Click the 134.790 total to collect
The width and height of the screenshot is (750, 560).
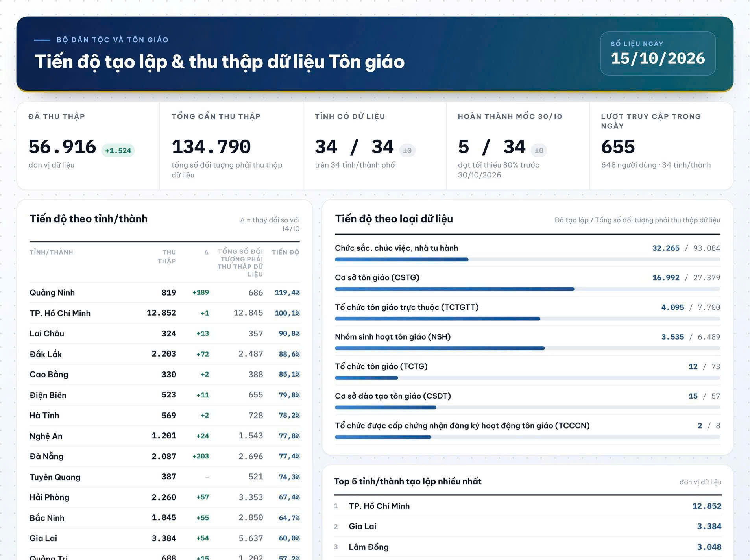pyautogui.click(x=211, y=147)
